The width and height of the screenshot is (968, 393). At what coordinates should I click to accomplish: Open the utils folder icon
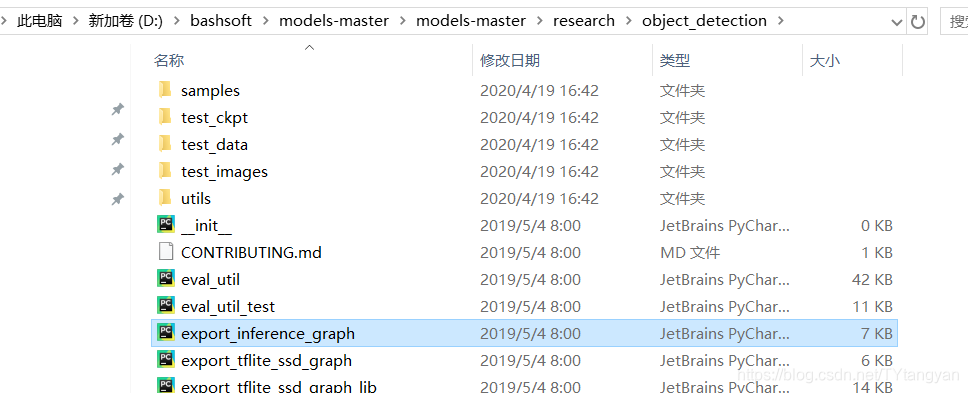coord(165,198)
